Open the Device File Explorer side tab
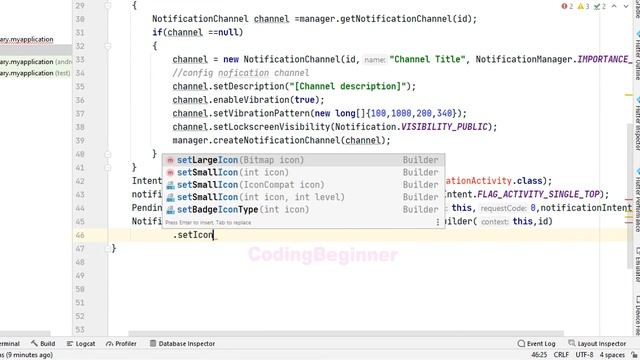The height and width of the screenshot is (360, 640). (637, 316)
